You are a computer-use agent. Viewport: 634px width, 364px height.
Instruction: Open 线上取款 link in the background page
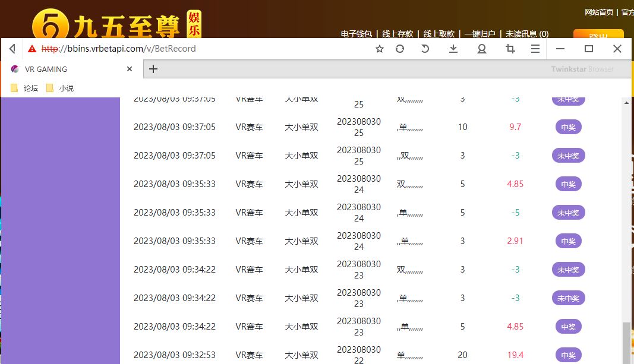click(x=439, y=34)
